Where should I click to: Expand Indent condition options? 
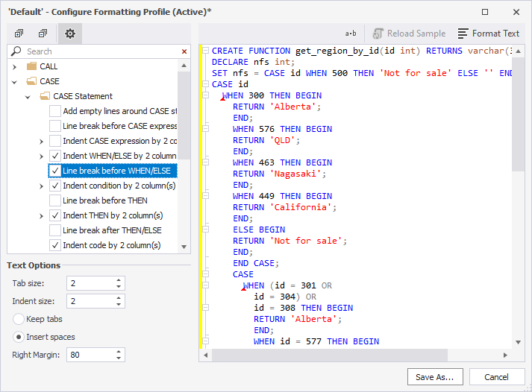41,186
